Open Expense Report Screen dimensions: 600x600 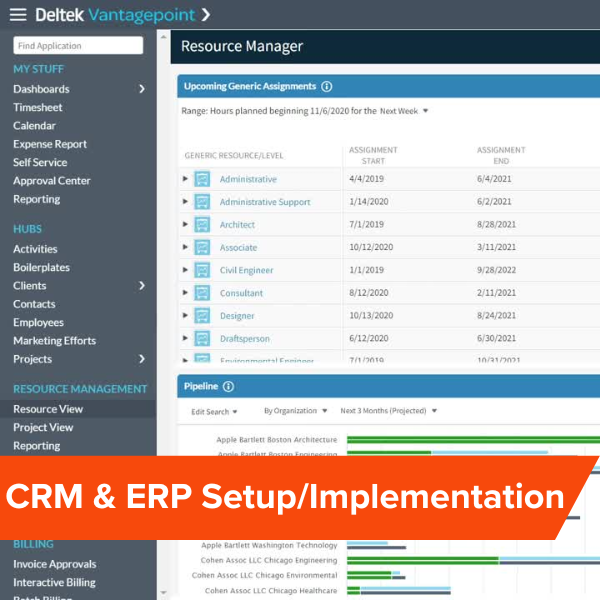pos(50,144)
